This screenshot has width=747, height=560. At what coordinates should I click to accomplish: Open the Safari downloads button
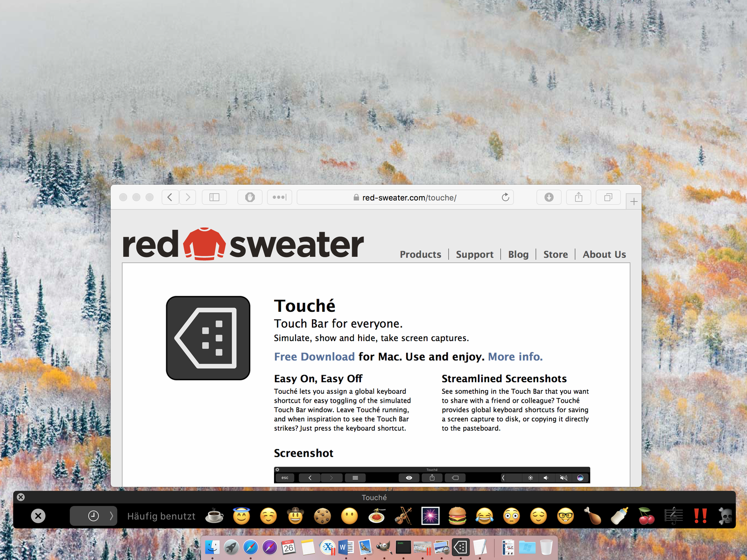click(x=549, y=197)
